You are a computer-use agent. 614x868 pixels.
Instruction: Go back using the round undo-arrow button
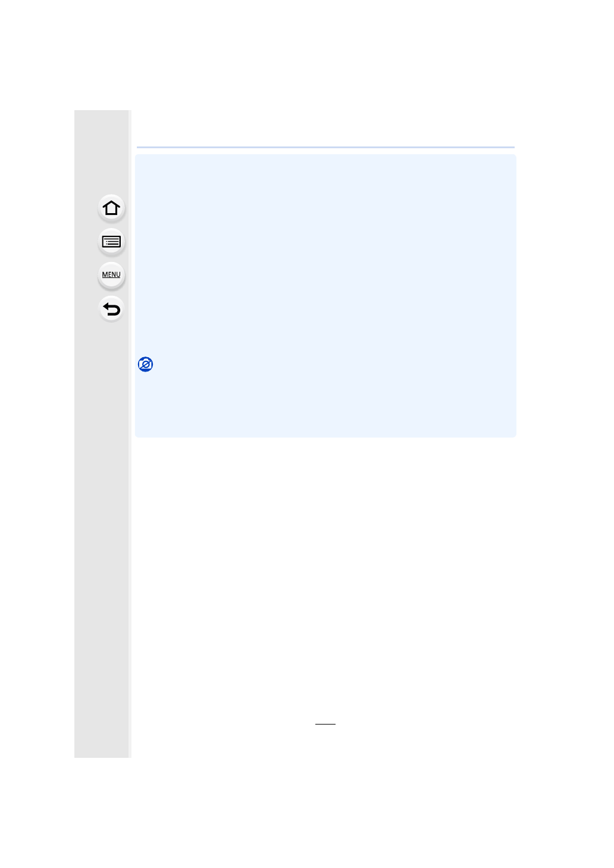pyautogui.click(x=111, y=309)
